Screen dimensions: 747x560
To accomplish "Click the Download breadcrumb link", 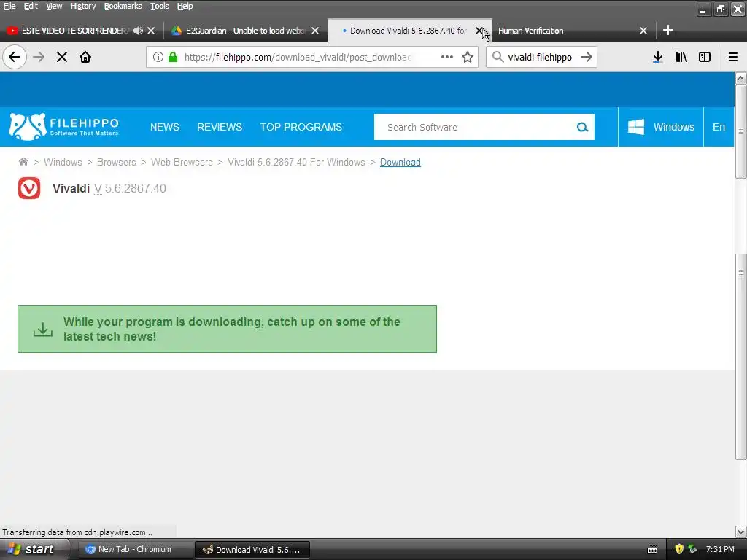I will pyautogui.click(x=400, y=163).
